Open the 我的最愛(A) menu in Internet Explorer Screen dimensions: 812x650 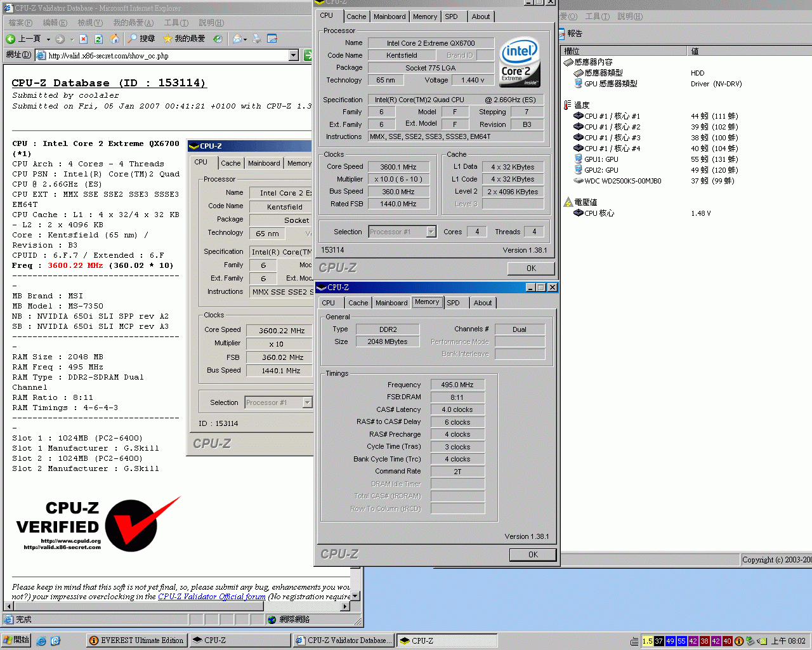click(133, 23)
